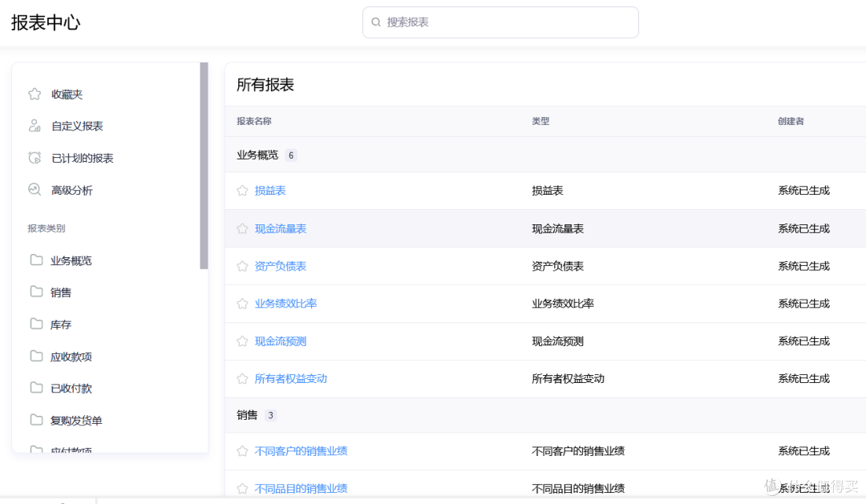Click the search magnifier icon
The height and width of the screenshot is (504, 866).
[x=376, y=22]
